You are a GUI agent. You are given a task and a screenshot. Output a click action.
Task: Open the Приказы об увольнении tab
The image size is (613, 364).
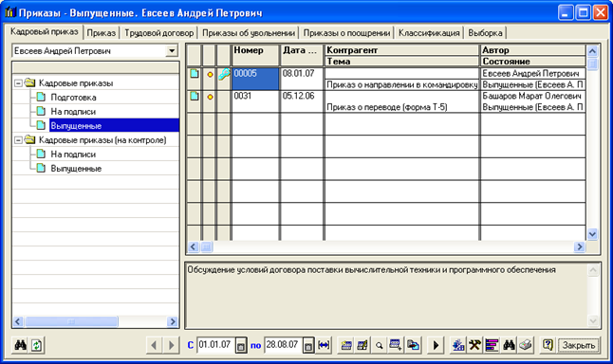[x=249, y=33]
